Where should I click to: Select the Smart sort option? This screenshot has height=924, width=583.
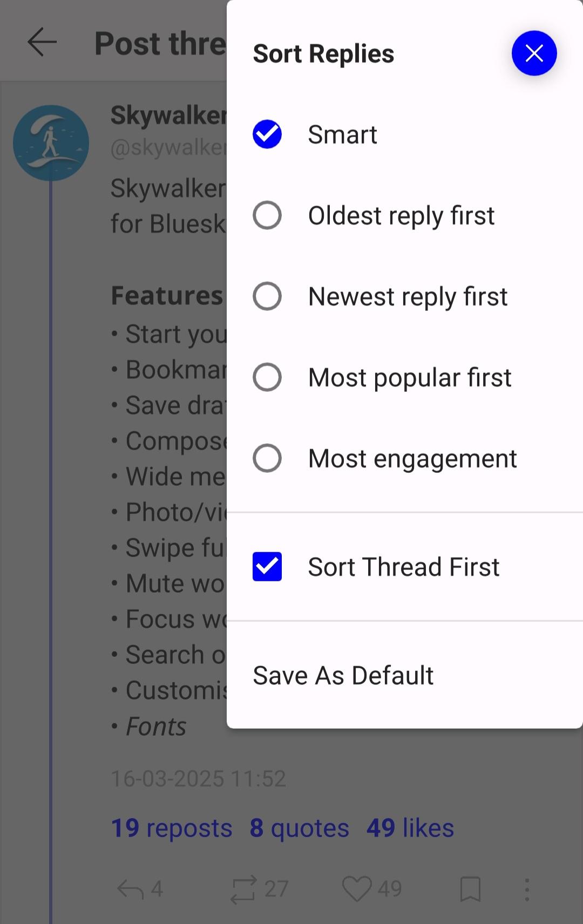pos(267,134)
